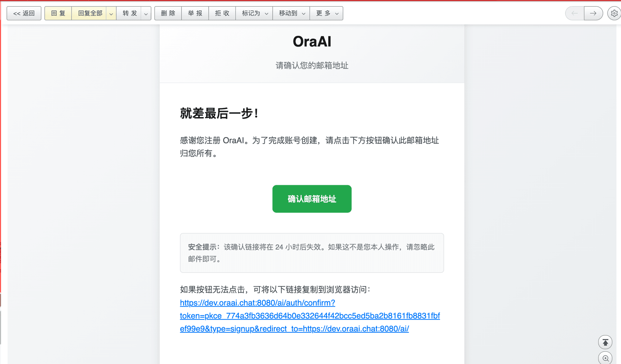Open the 移动到 dropdown
This screenshot has height=364, width=621.
point(291,13)
